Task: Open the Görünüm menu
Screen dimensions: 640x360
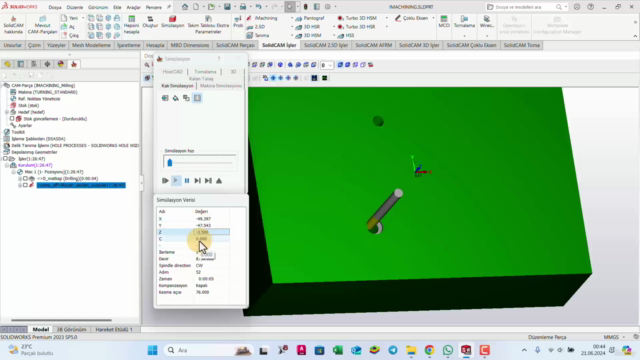Action: click(98, 7)
